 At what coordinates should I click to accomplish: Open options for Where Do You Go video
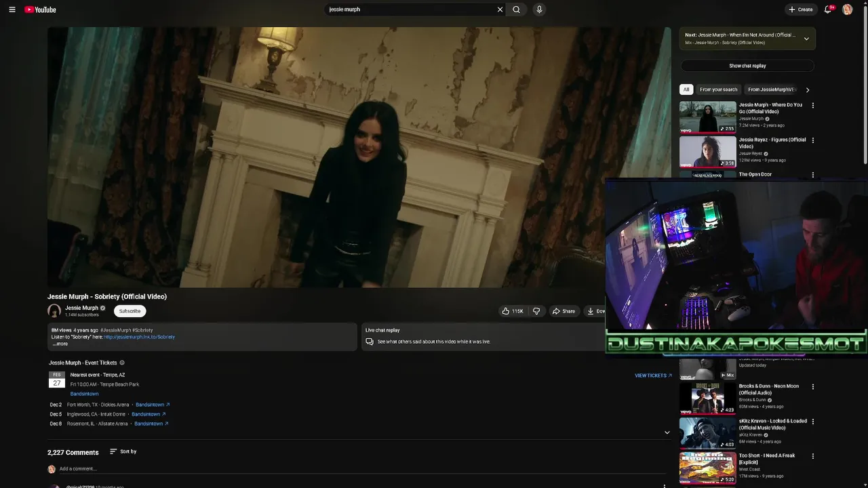[813, 106]
